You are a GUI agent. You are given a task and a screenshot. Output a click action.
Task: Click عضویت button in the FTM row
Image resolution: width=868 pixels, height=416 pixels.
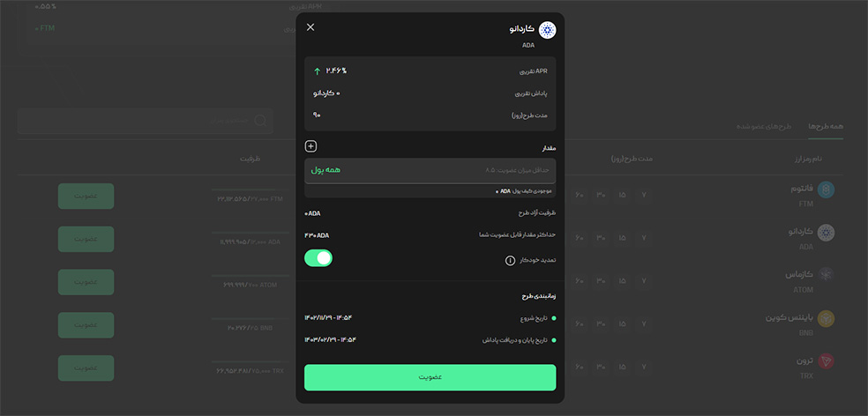click(86, 196)
